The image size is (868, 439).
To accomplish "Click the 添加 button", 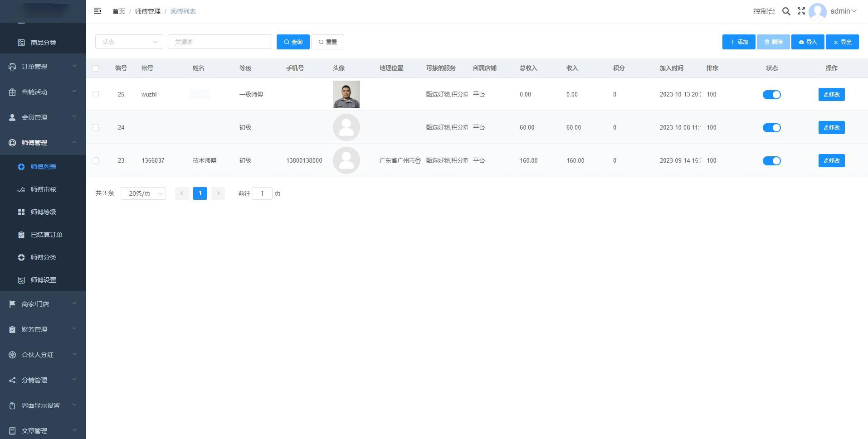I will pyautogui.click(x=738, y=42).
